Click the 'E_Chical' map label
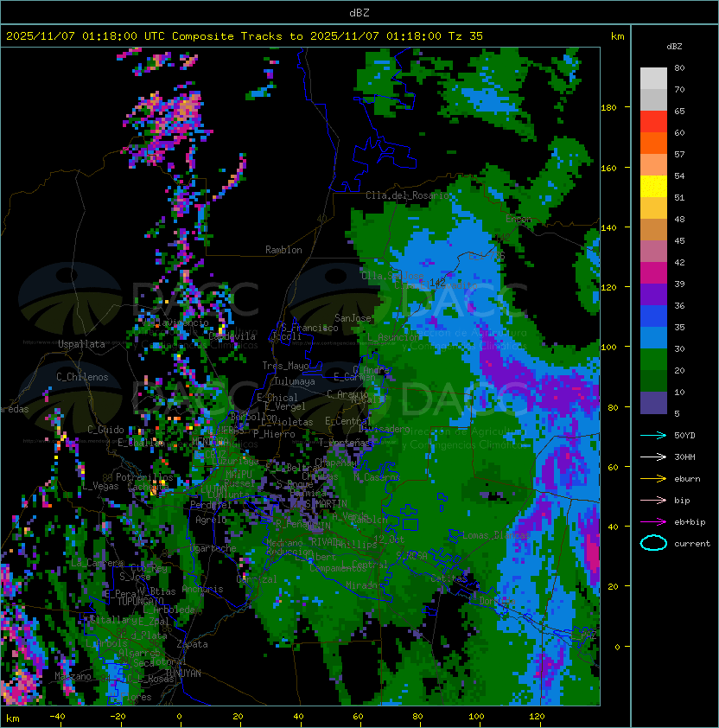The height and width of the screenshot is (728, 719). (x=277, y=398)
